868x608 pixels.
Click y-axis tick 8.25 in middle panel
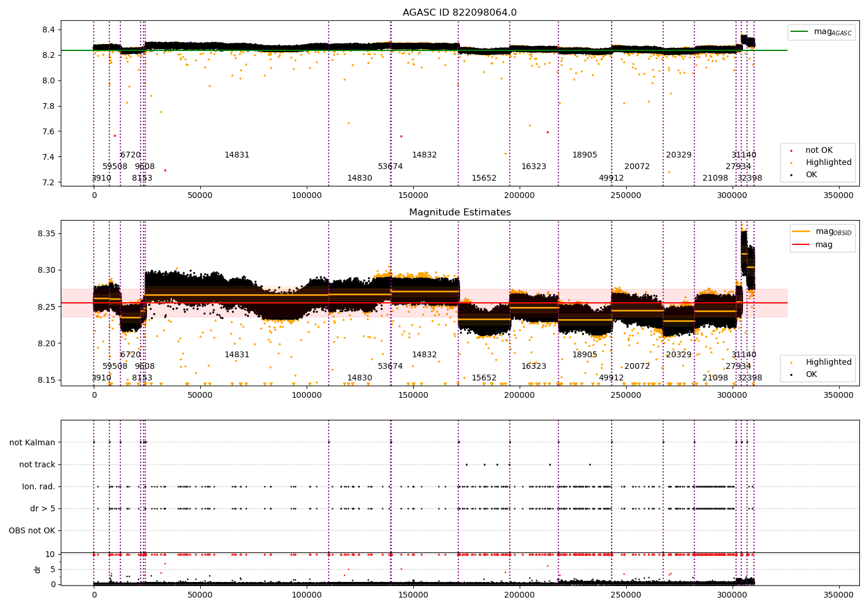[x=47, y=307]
